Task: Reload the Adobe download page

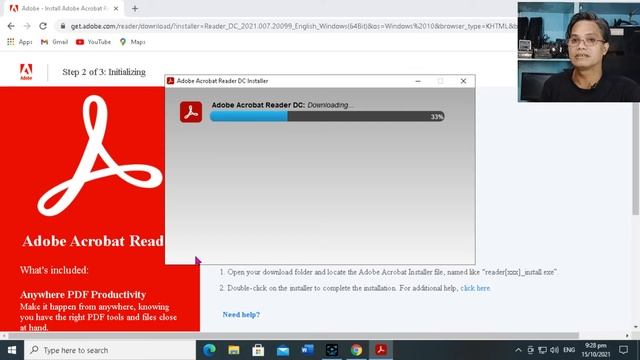Action: point(43,26)
